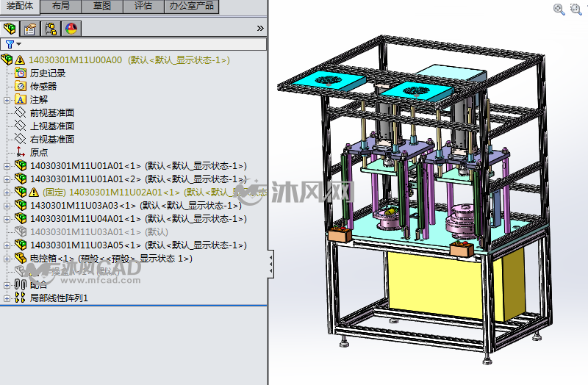Viewport: 588px width, 385px height.
Task: Open the ConfigurationManager tab icon
Action: 51,29
